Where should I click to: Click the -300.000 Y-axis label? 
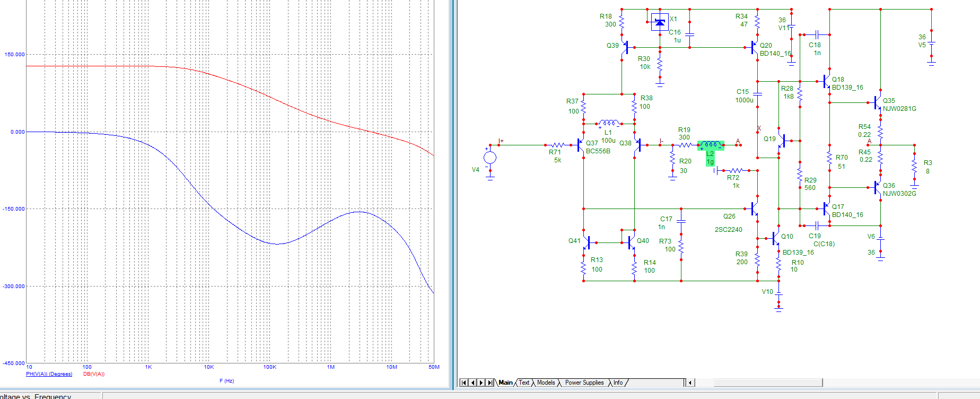click(13, 286)
